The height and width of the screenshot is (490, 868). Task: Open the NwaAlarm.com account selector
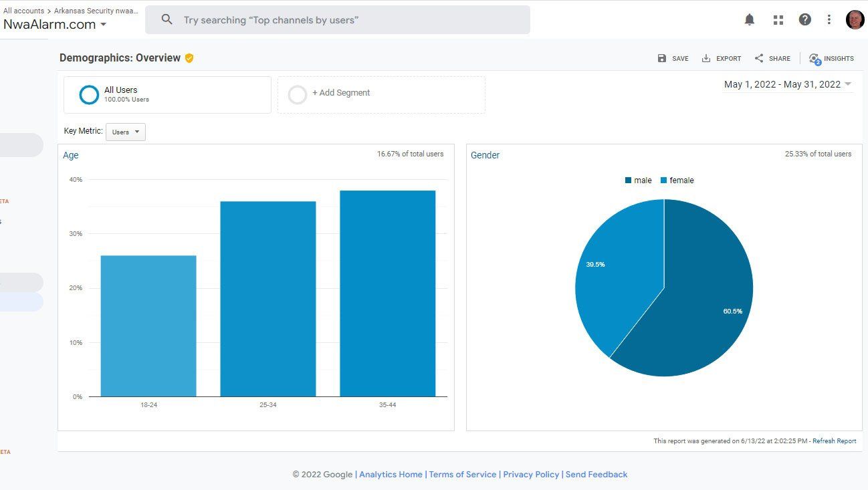point(55,25)
